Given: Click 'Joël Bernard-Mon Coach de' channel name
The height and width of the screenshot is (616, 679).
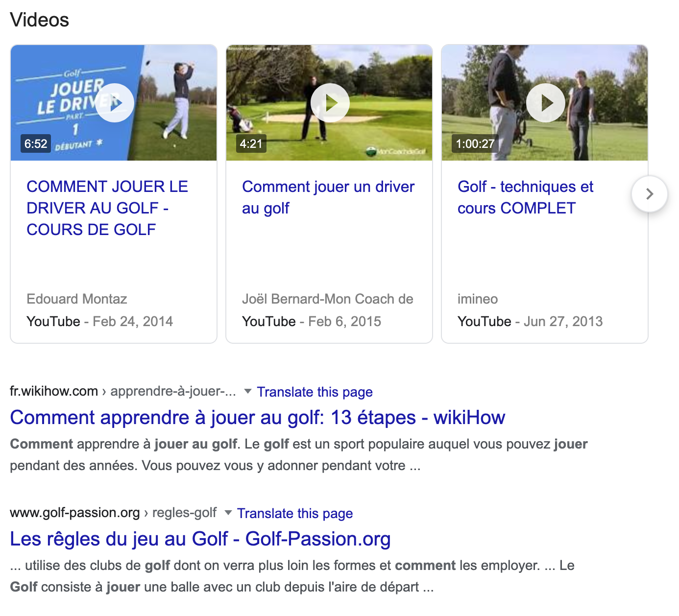Looking at the screenshot, I should [327, 299].
